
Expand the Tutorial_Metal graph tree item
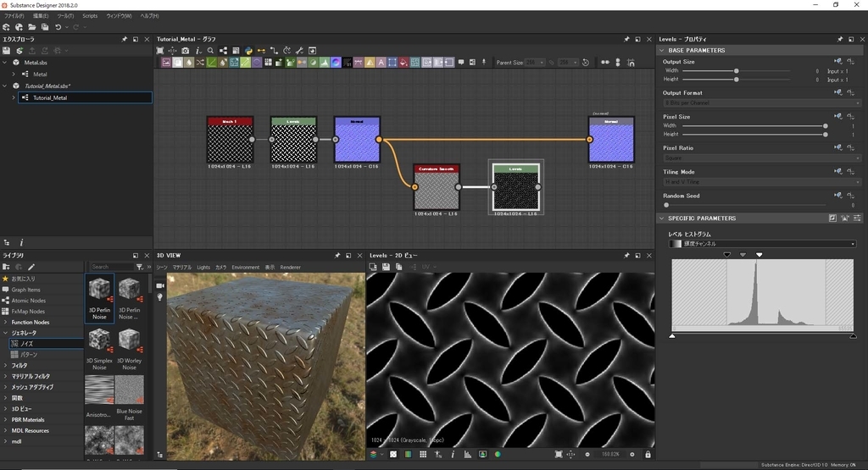coord(14,97)
